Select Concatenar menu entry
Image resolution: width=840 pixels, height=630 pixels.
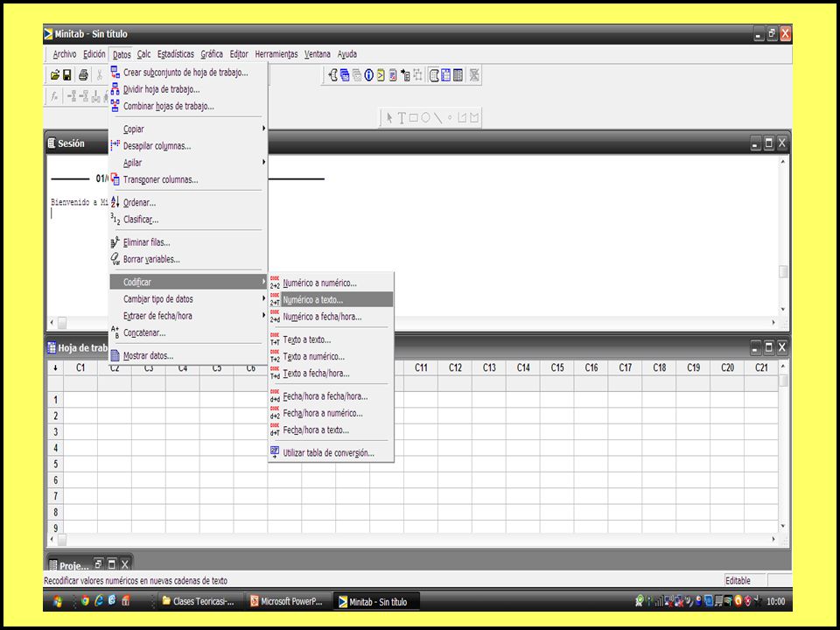pyautogui.click(x=187, y=332)
